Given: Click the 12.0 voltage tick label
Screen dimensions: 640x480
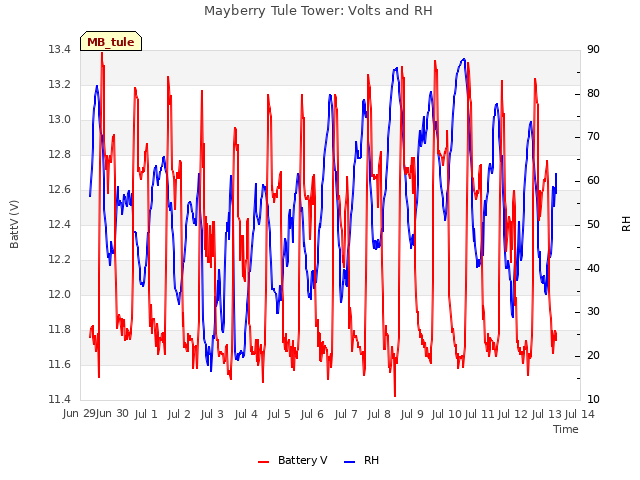Looking at the screenshot, I should pyautogui.click(x=59, y=294).
